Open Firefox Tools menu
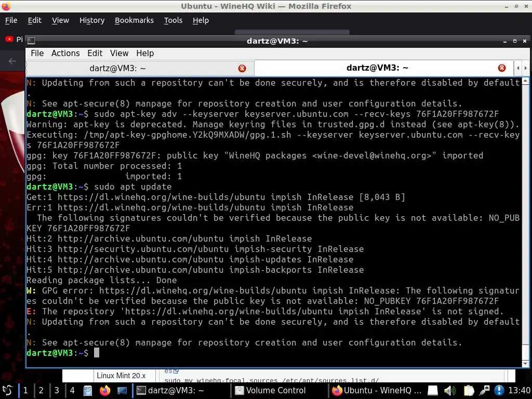 [x=173, y=20]
